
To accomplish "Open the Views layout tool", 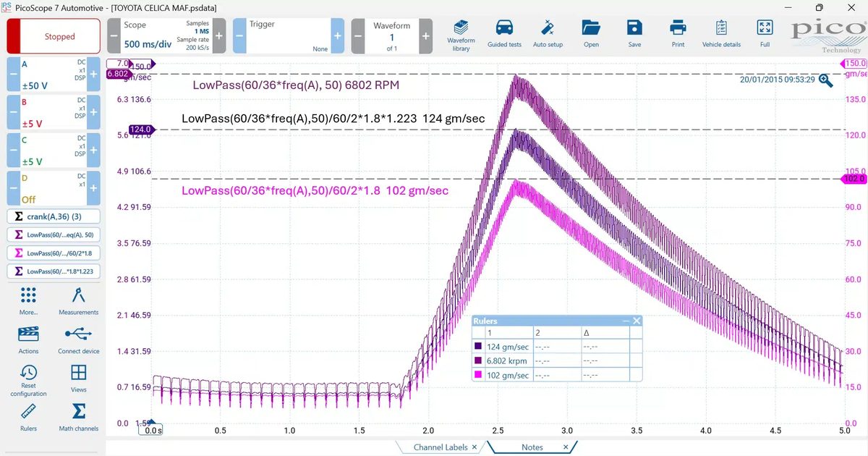I will 78,378.
